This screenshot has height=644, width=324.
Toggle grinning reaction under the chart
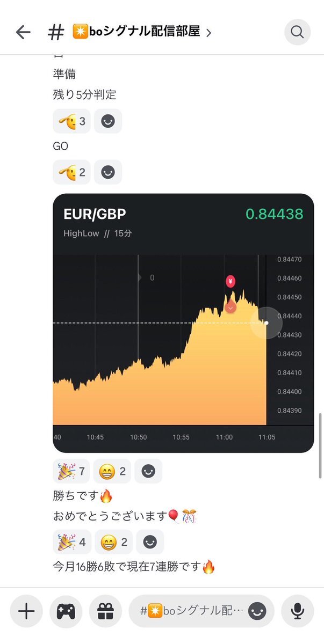tap(113, 471)
